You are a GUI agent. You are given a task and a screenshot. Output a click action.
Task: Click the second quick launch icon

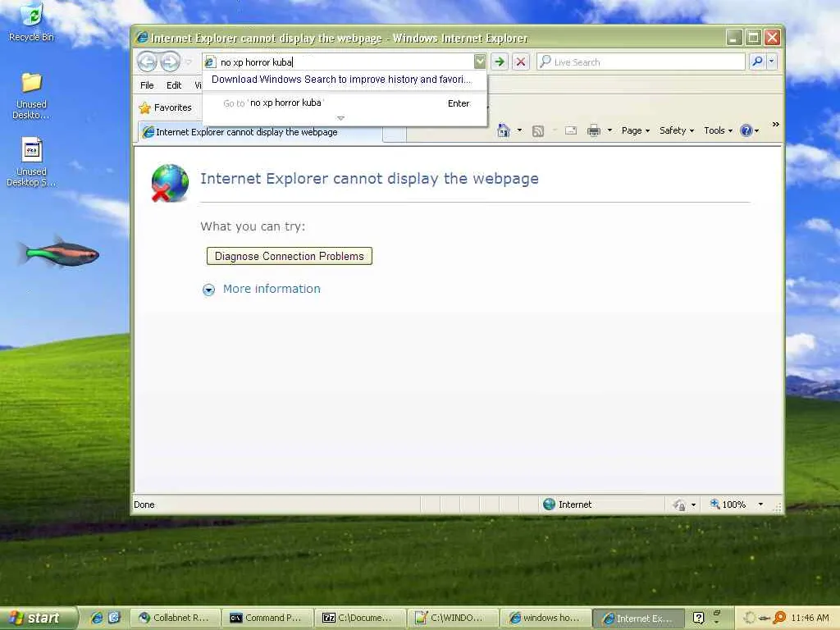[114, 618]
